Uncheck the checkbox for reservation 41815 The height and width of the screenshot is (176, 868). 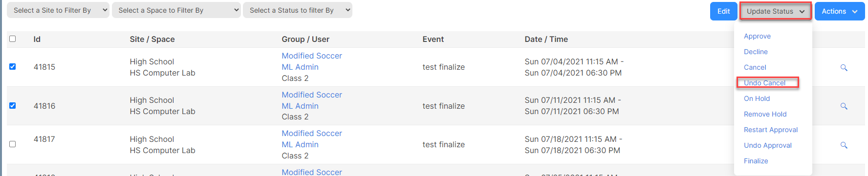point(13,66)
